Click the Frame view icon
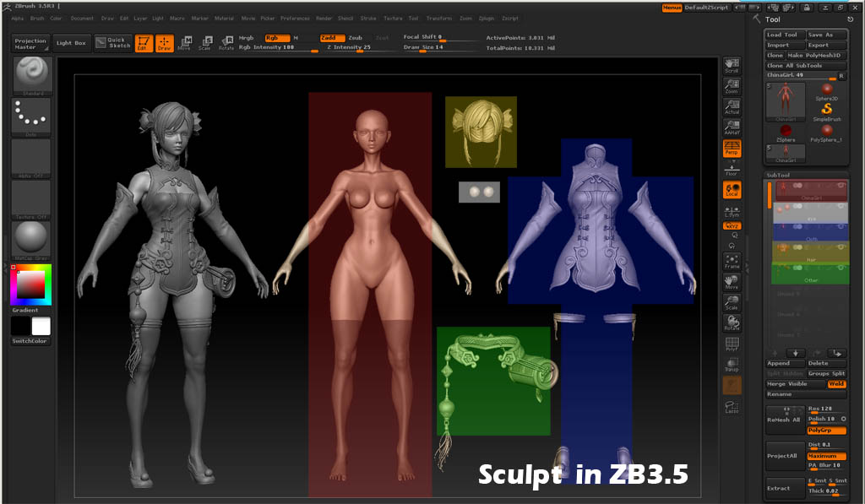Viewport: 865px width, 504px height. [732, 262]
